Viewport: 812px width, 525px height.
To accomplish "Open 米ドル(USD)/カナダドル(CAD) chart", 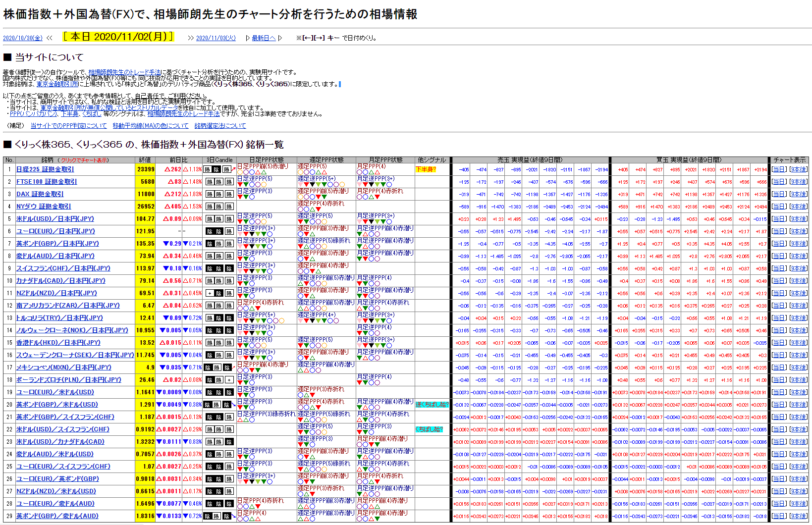I will pyautogui.click(x=60, y=442).
